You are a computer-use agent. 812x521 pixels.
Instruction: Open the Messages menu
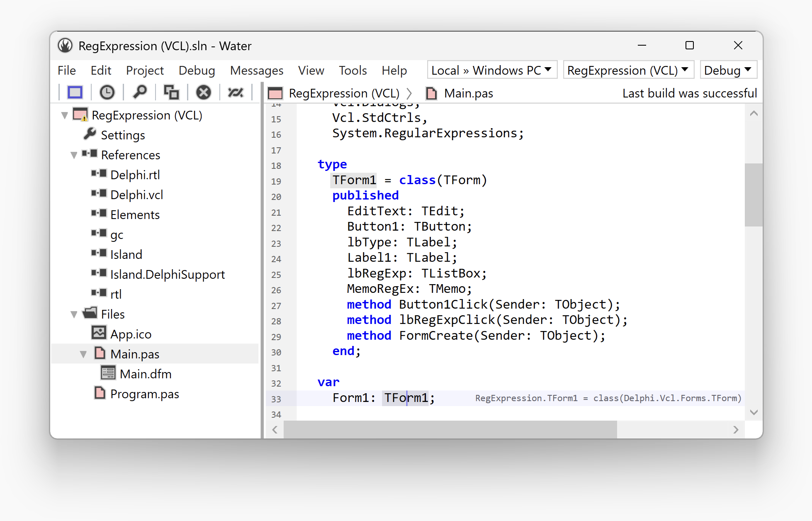pyautogui.click(x=256, y=70)
